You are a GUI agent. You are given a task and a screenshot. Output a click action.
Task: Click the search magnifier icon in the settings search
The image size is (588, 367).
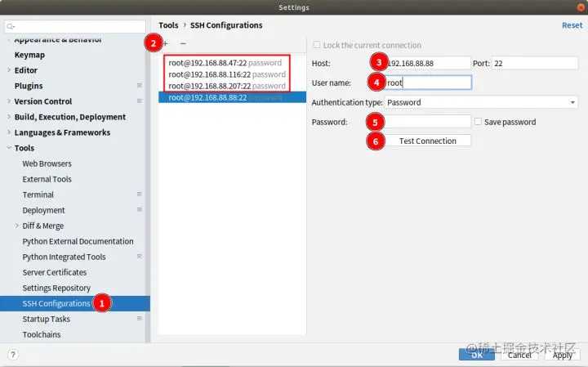click(x=11, y=26)
